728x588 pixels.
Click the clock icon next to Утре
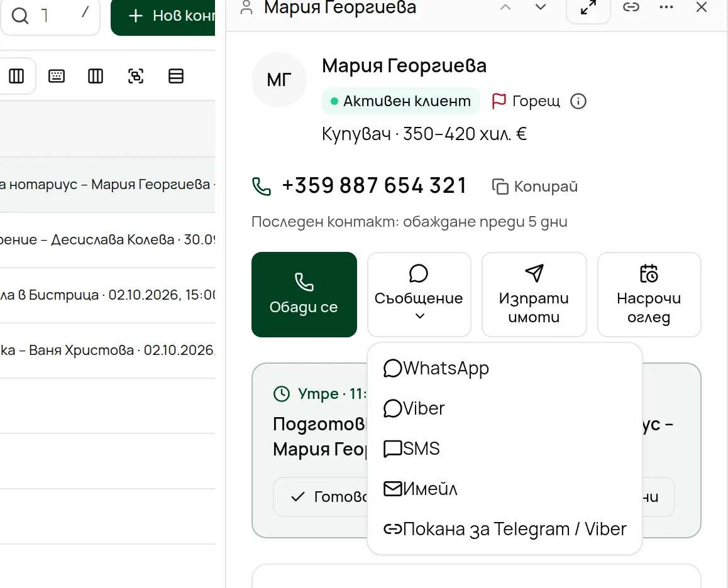coord(282,393)
